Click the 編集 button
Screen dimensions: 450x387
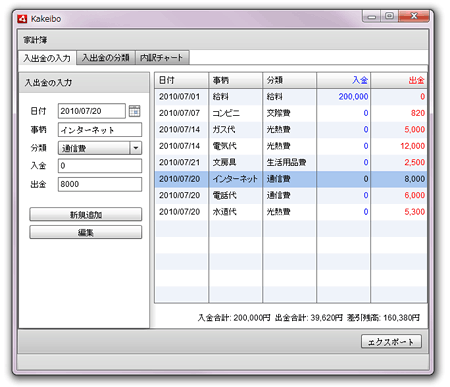point(86,232)
